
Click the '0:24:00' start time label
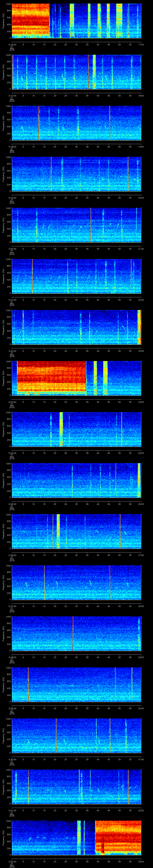coord(12,453)
